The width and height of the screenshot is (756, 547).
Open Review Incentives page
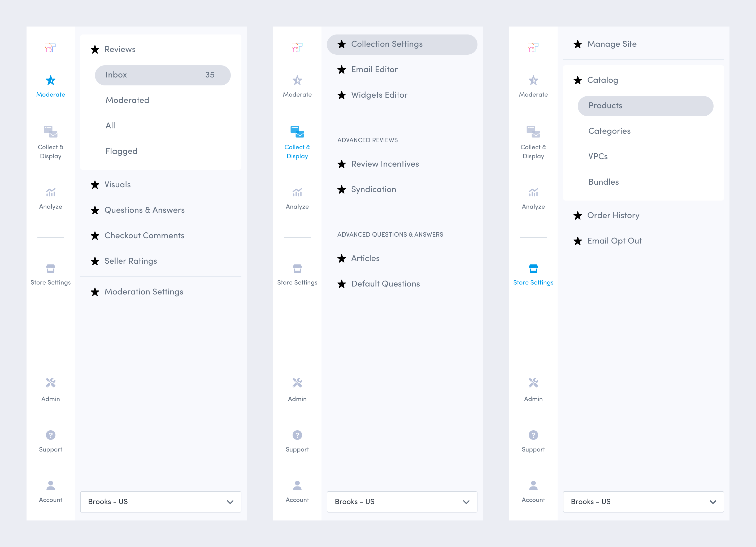tap(385, 164)
